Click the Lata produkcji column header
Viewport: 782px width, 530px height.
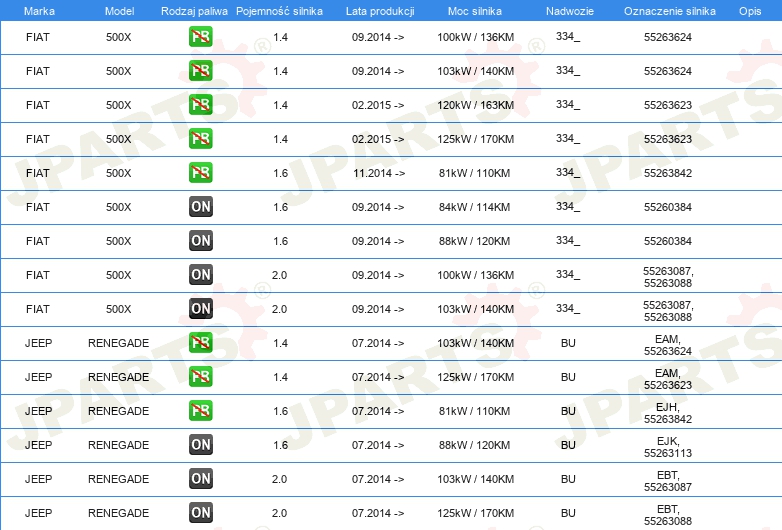point(380,11)
